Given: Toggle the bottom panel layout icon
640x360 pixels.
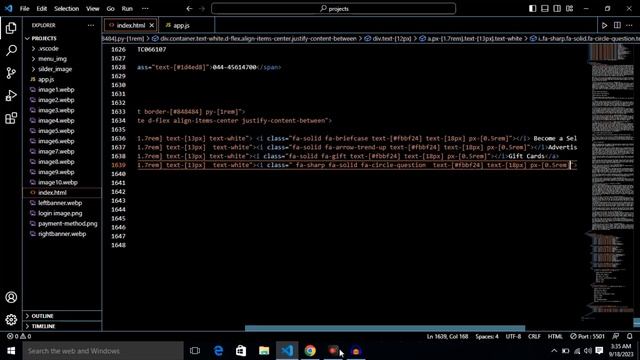Looking at the screenshot, I should (545, 9).
